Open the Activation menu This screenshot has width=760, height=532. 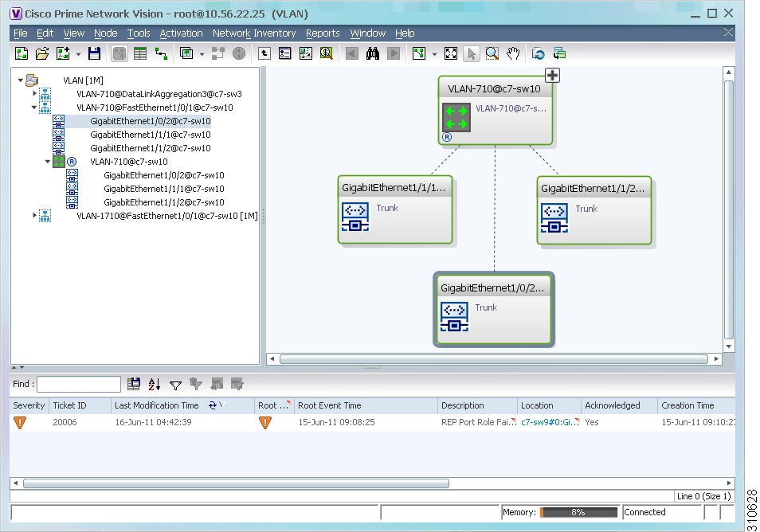182,33
